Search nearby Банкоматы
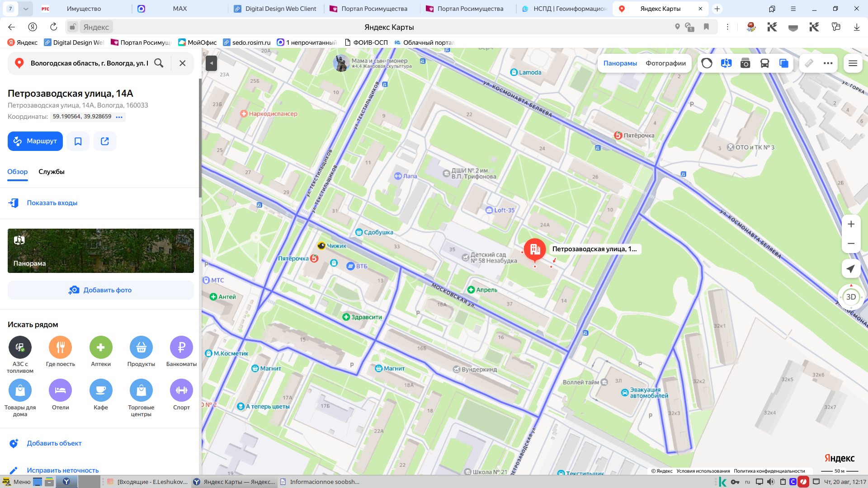The image size is (868, 488). click(x=181, y=352)
